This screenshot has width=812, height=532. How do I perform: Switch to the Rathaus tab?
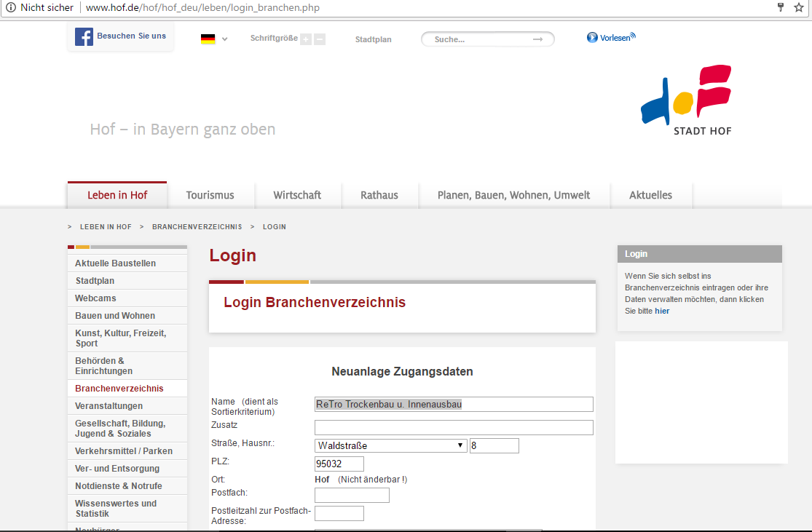tap(379, 195)
